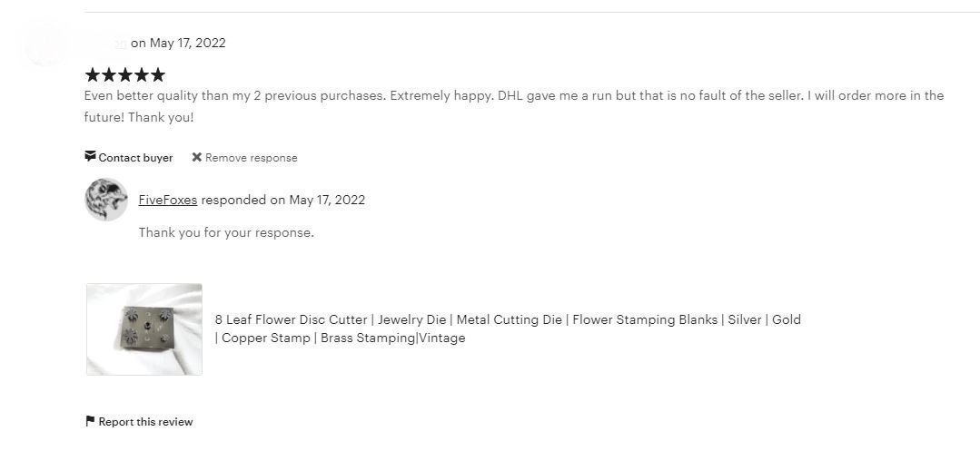Click the second star in the rating
980x451 pixels.
click(109, 74)
